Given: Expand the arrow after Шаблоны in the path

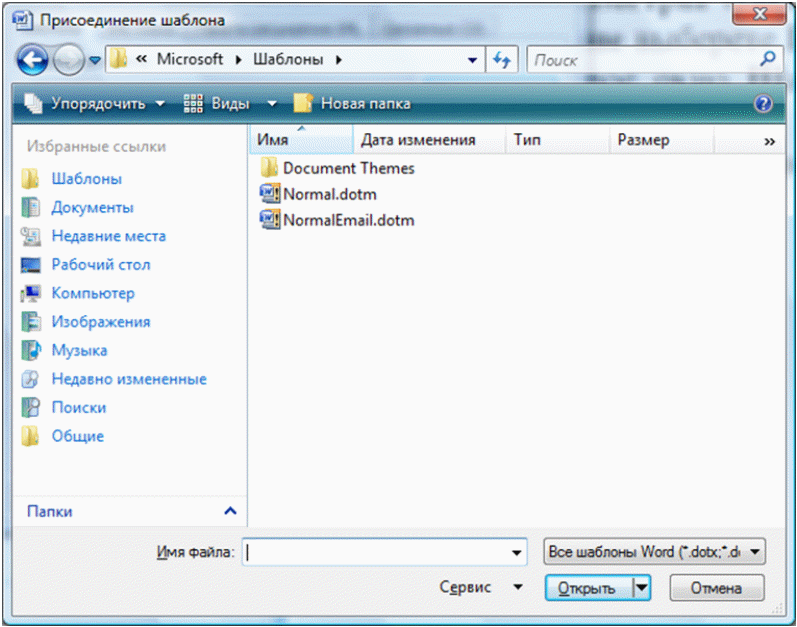Looking at the screenshot, I should tap(339, 60).
